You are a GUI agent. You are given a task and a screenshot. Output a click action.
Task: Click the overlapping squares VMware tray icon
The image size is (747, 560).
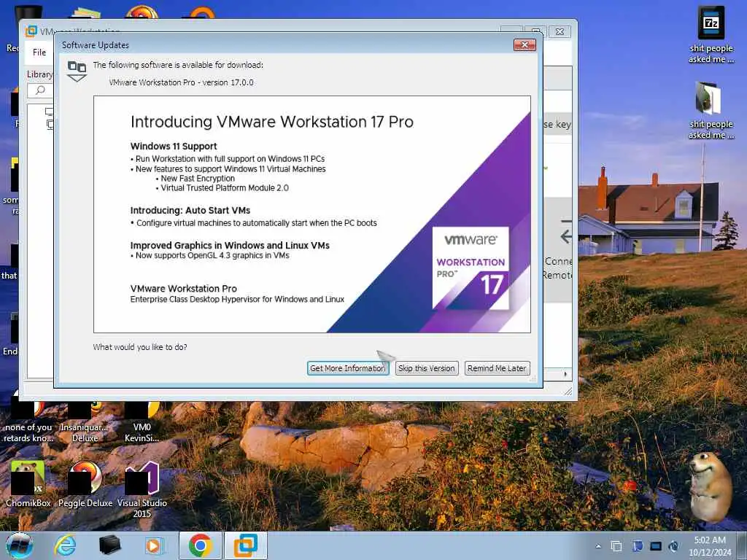[x=616, y=546]
